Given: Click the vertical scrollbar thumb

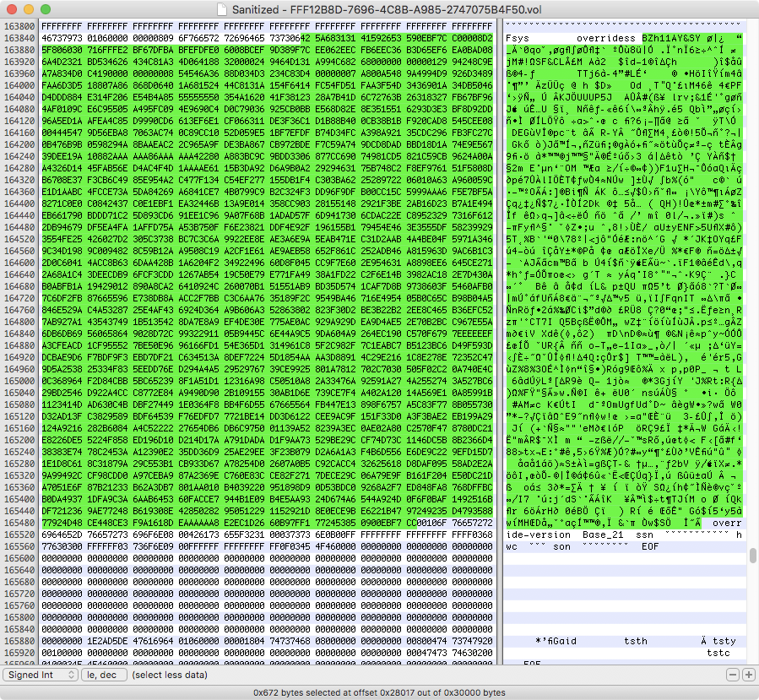Looking at the screenshot, I should [x=753, y=556].
